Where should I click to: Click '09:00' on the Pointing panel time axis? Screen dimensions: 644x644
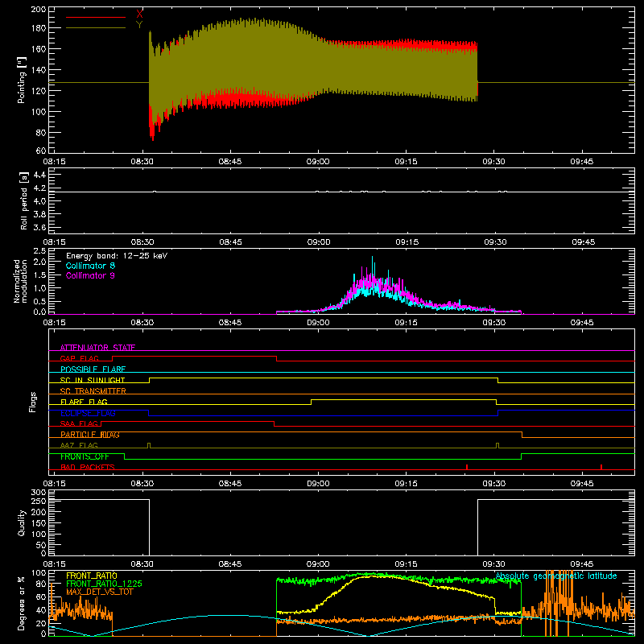point(318,162)
